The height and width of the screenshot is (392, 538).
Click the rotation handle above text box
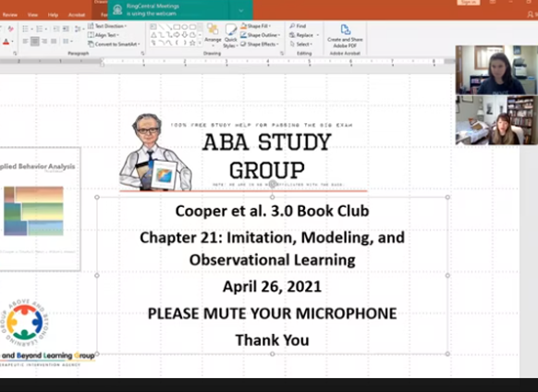pos(272,183)
